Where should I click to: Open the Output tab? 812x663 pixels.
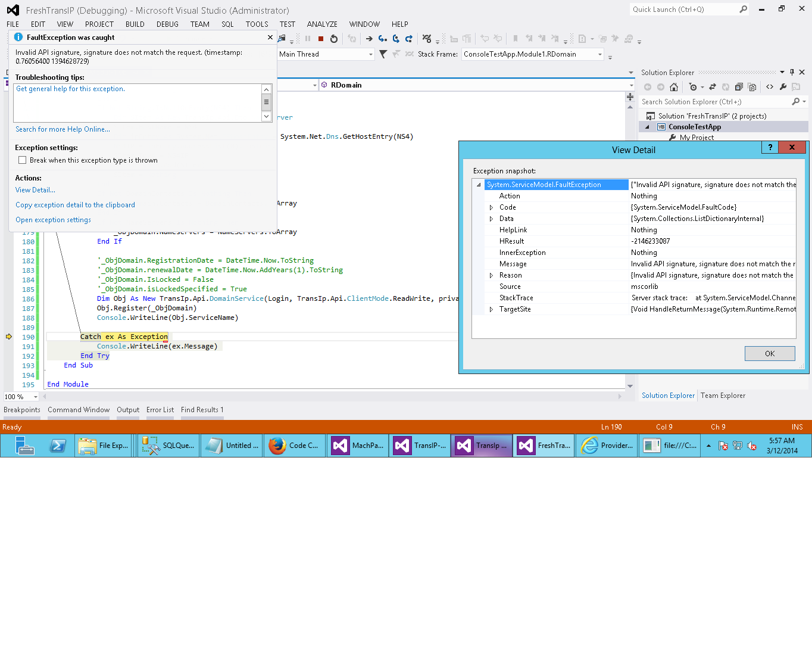point(128,410)
